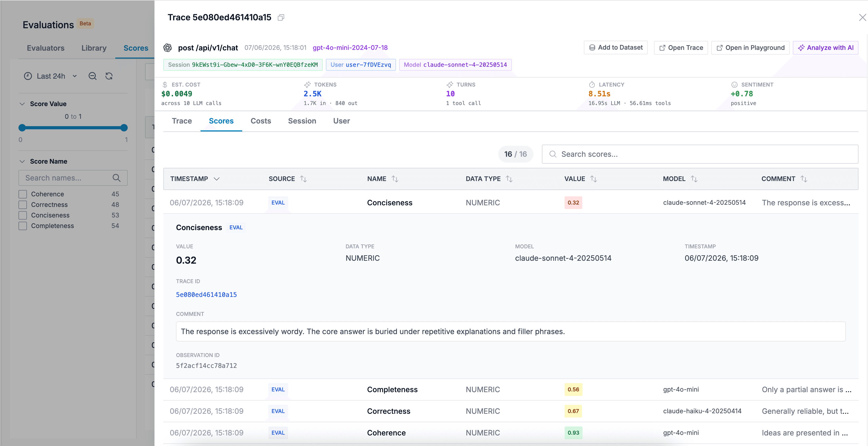
Task: Check the Correctness score name filter
Action: coord(23,205)
